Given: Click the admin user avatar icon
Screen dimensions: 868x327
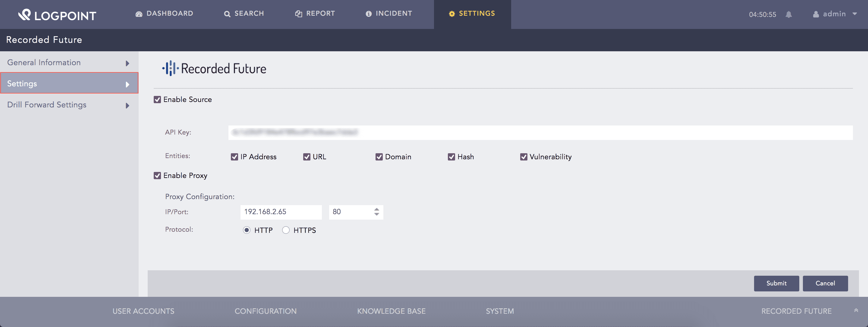Looking at the screenshot, I should (816, 14).
